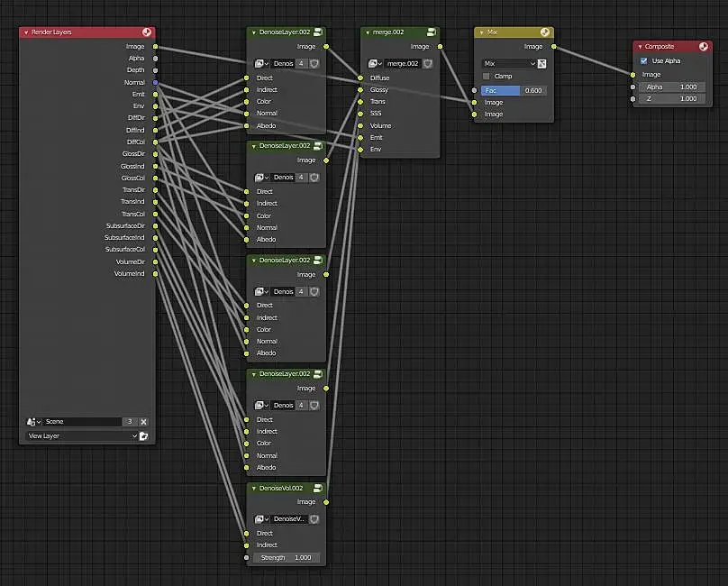Screen dimensions: 728x586
Task: Click the Direct input socket of DenoiseVol.002
Action: coord(247,534)
